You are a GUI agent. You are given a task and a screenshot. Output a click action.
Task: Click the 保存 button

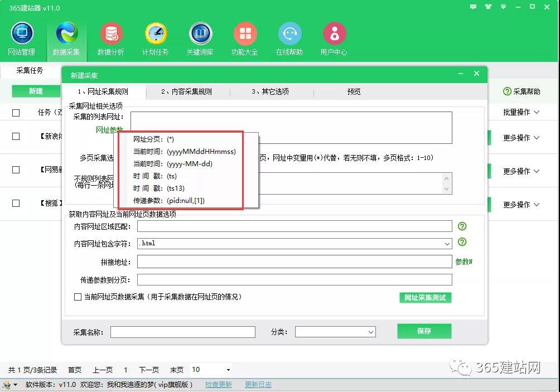(x=424, y=331)
